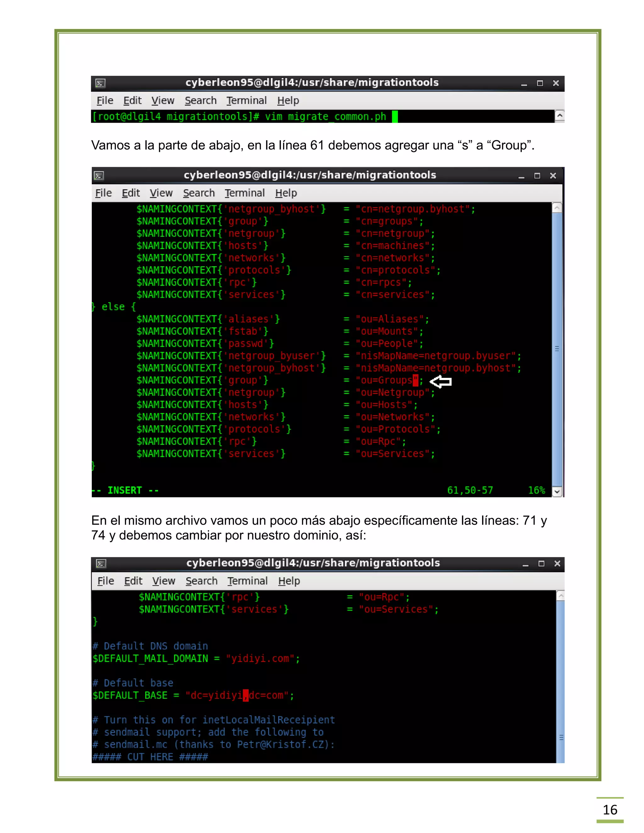Click terminal icon in middle window titlebar
644x833 pixels.
pos(99,175)
